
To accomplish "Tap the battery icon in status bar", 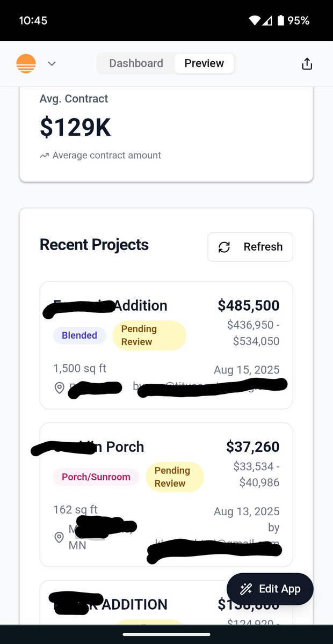I will click(280, 20).
